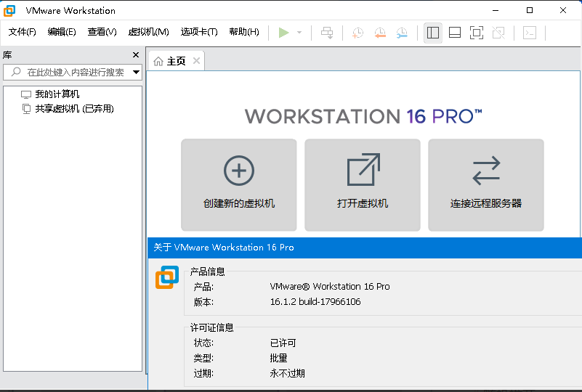Open the 查看(V) menu
This screenshot has width=582, height=392.
coord(102,32)
